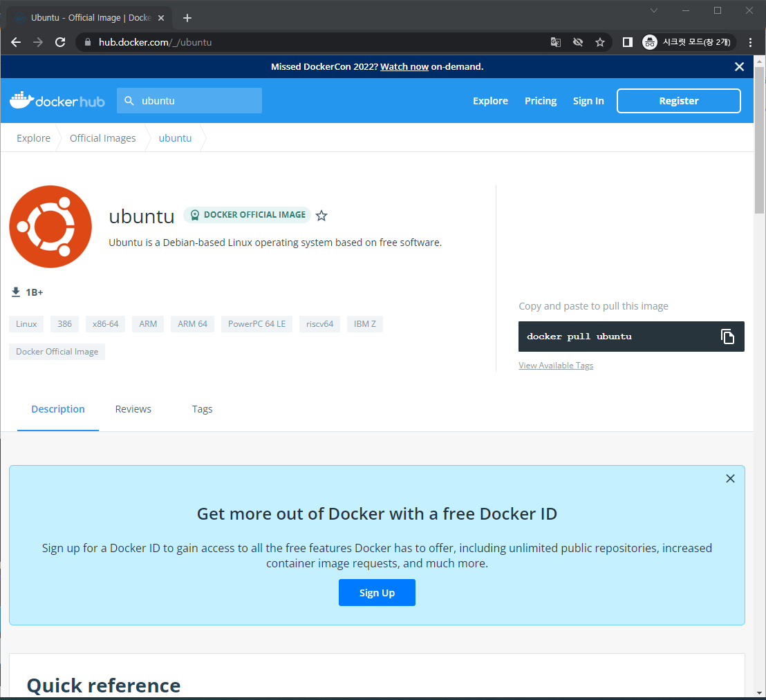The height and width of the screenshot is (700, 766).
Task: Click the IBM Z chip
Action: (x=365, y=323)
